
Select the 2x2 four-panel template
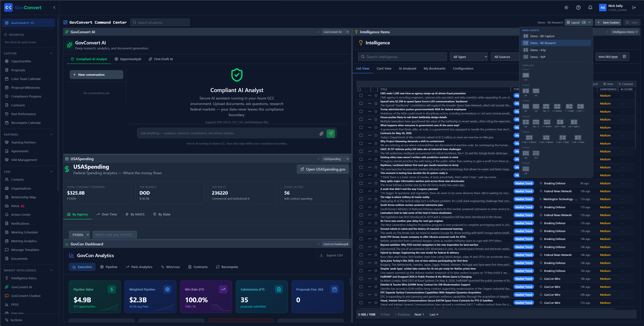pyautogui.click(x=526, y=122)
